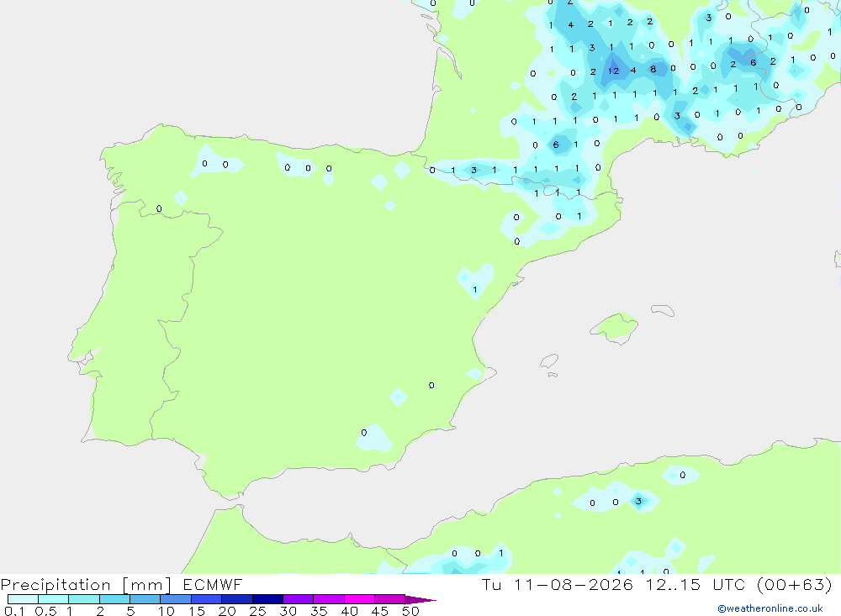Image resolution: width=841 pixels, height=616 pixels.
Task: Click the legend swatch between 40 and 45
Action: [359, 599]
